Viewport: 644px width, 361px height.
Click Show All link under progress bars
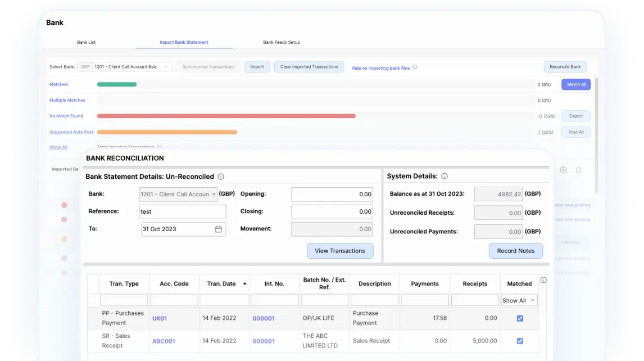[58, 147]
